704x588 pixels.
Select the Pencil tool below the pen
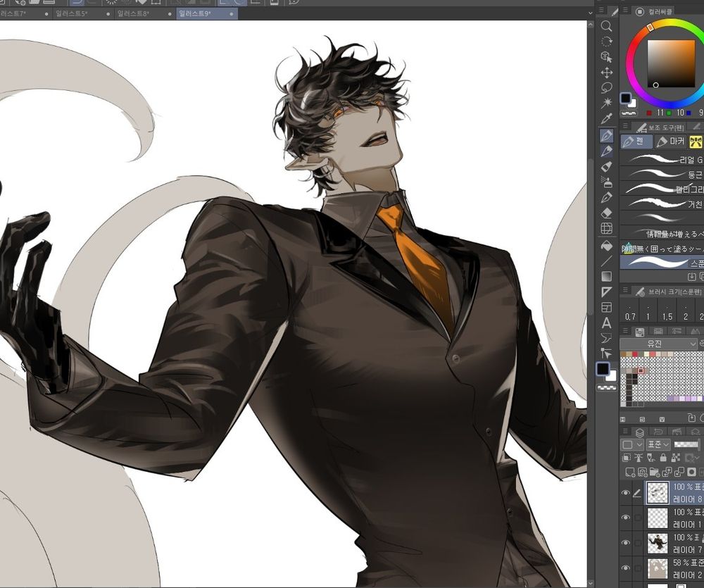tap(606, 151)
